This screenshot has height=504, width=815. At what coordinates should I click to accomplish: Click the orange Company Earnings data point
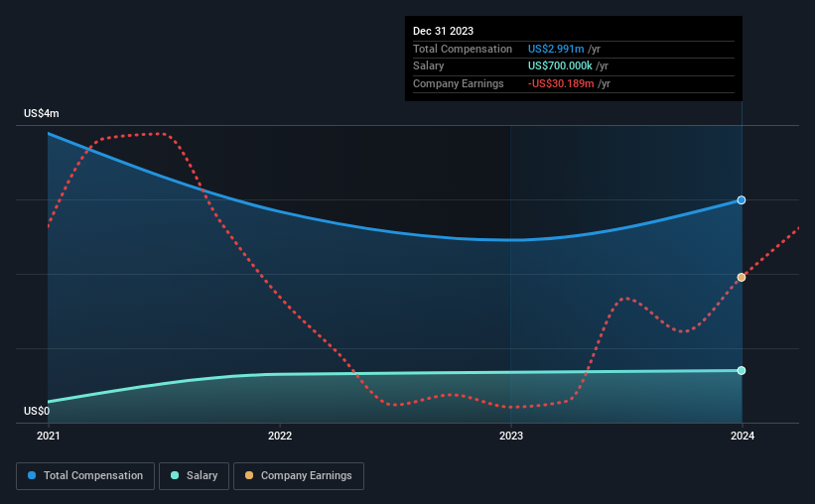(x=742, y=278)
